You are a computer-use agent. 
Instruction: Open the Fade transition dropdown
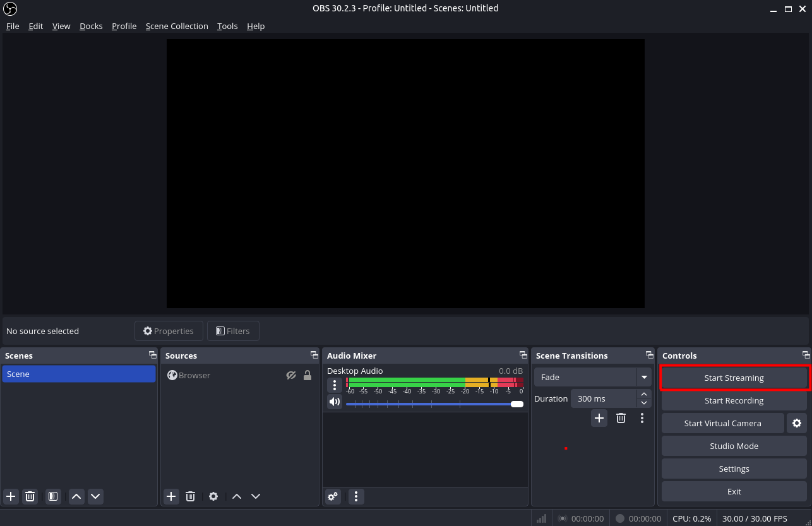[x=644, y=377]
